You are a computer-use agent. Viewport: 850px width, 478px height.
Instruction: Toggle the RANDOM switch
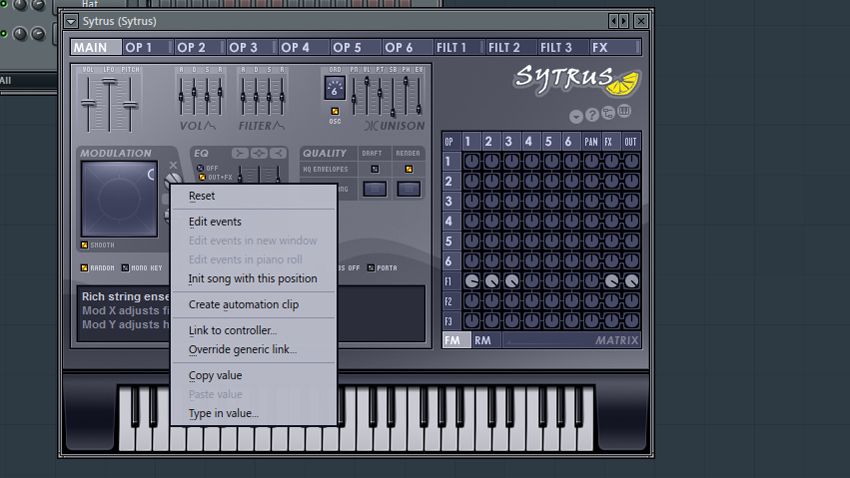[x=84, y=268]
